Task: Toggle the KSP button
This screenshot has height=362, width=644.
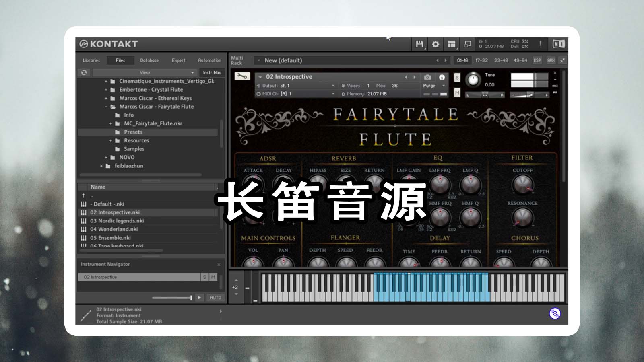Action: 537,60
